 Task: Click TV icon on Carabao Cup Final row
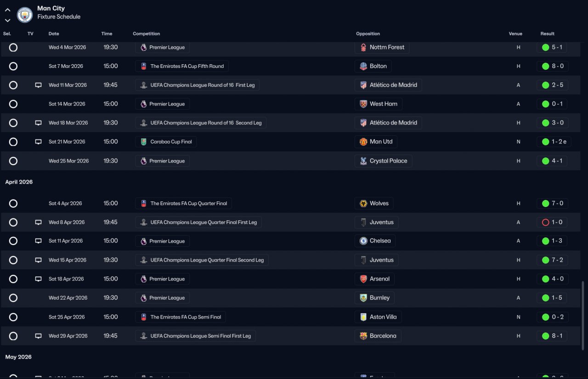[x=39, y=142]
